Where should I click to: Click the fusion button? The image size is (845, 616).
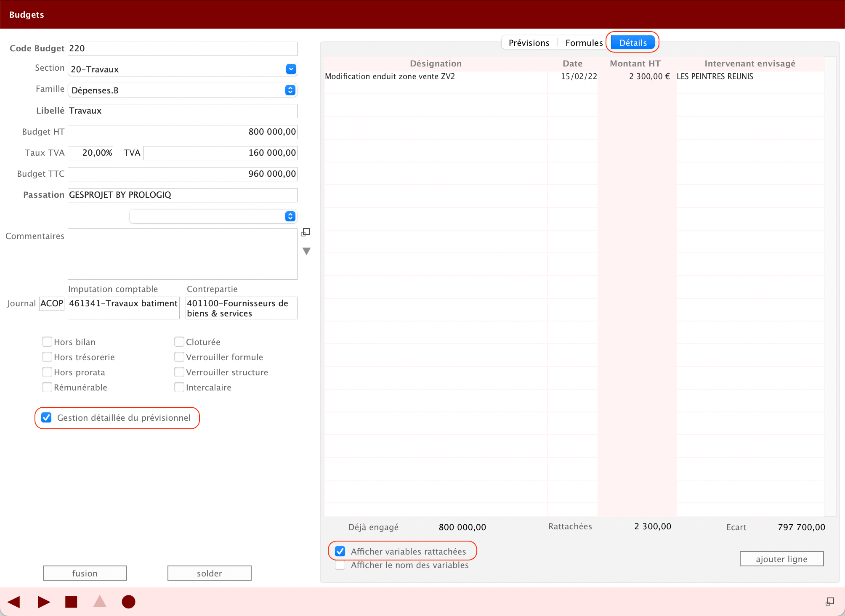point(85,573)
